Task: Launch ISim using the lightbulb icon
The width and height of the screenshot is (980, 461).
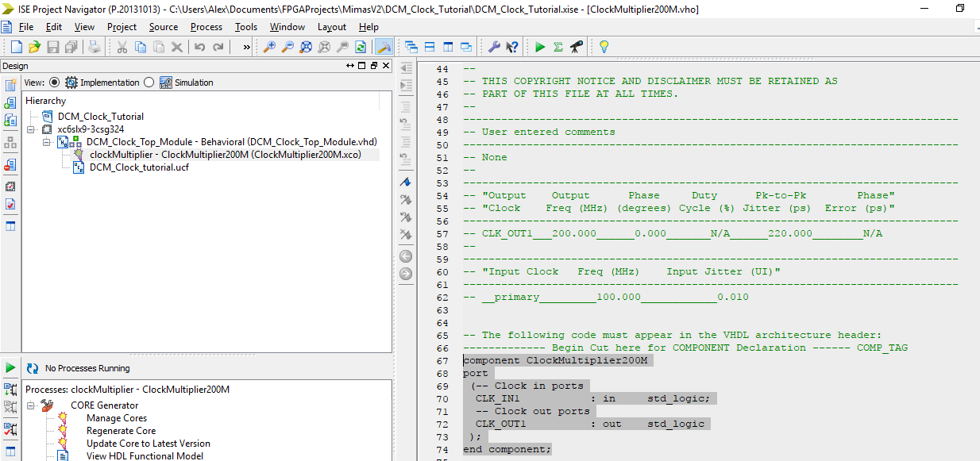Action: [603, 46]
